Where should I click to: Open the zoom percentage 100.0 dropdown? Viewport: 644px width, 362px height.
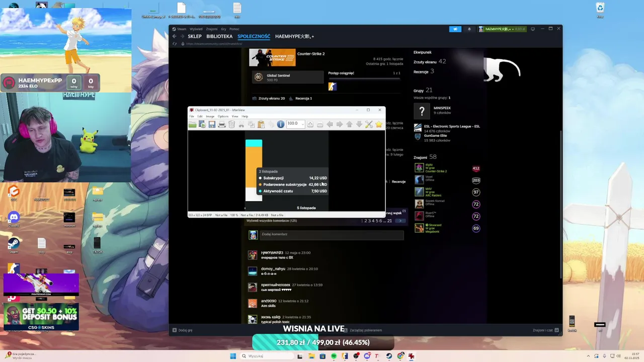coord(302,124)
